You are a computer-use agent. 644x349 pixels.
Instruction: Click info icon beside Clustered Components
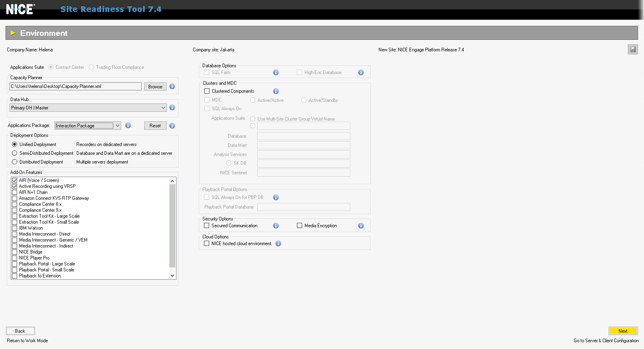pyautogui.click(x=276, y=91)
